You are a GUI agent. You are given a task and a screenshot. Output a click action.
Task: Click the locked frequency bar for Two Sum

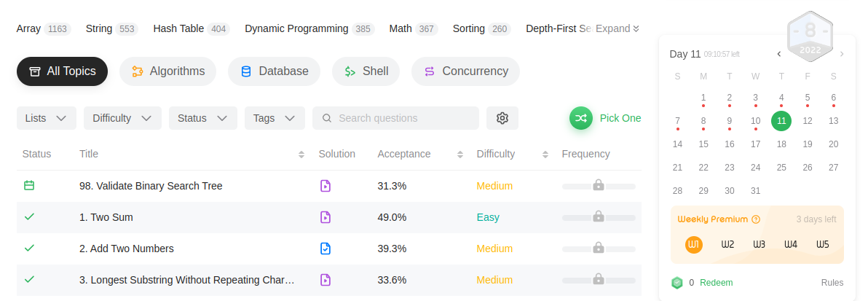[598, 217]
